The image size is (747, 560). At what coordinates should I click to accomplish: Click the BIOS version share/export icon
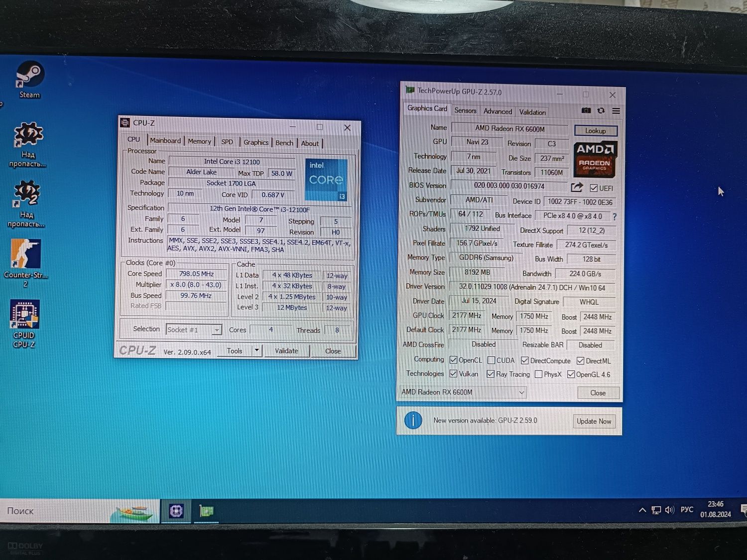click(x=577, y=187)
